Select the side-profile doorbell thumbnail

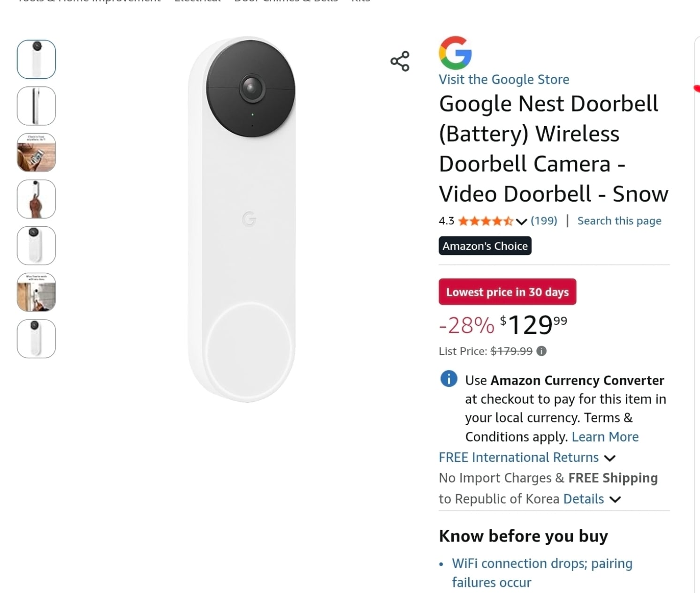[x=36, y=106]
